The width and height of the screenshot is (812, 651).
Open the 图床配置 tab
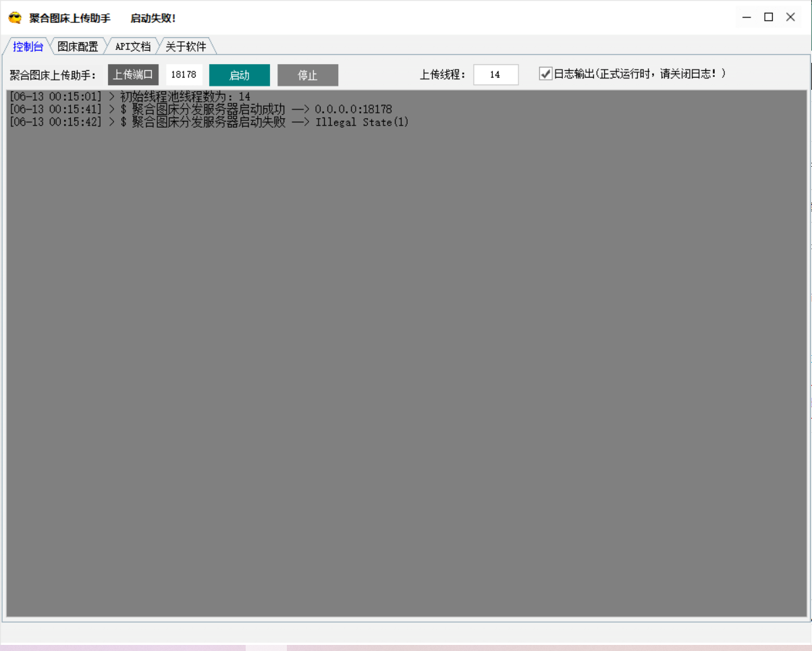pos(78,47)
